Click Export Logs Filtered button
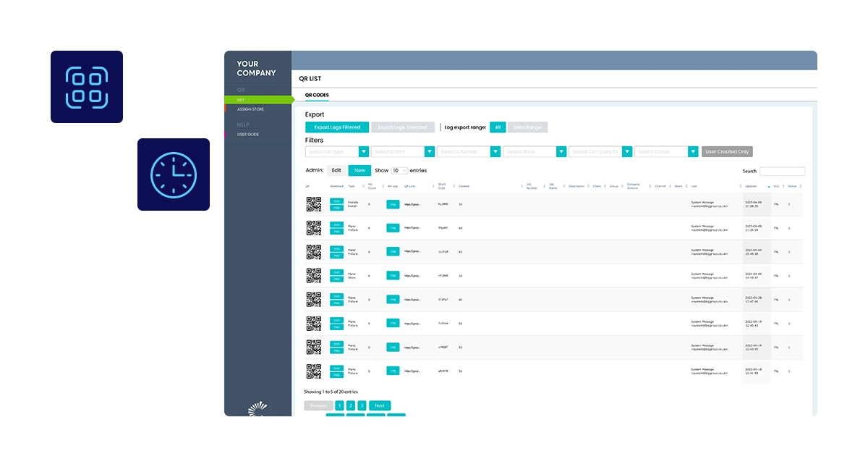The width and height of the screenshot is (868, 467). pos(337,127)
